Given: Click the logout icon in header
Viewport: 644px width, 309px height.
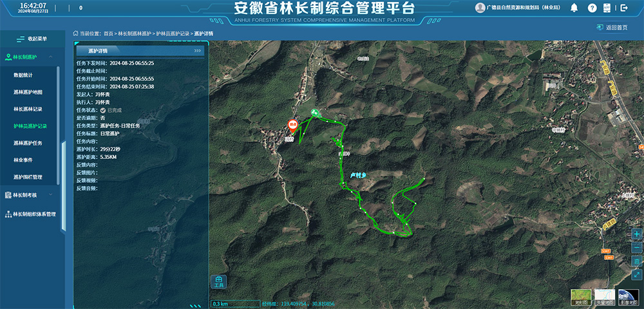Looking at the screenshot, I should click(624, 8).
